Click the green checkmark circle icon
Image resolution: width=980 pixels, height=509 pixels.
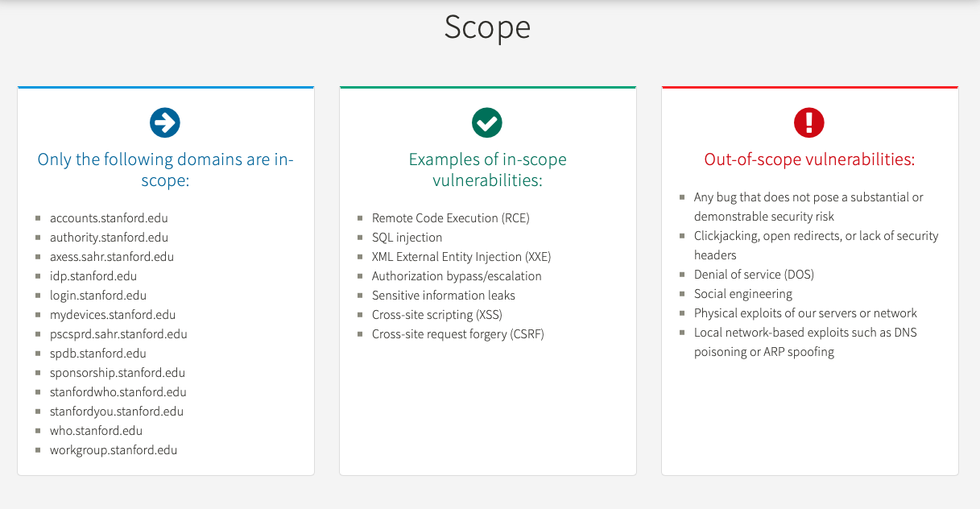coord(487,123)
